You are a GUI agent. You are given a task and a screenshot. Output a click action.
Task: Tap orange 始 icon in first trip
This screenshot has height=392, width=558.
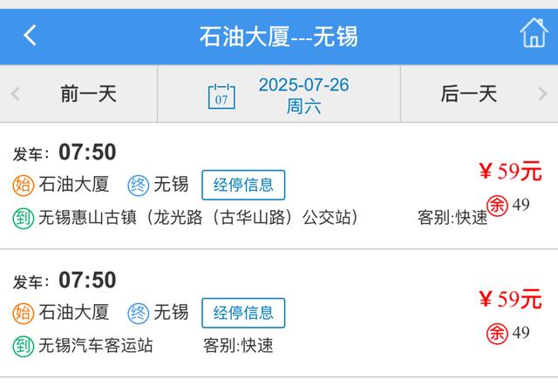coord(24,186)
